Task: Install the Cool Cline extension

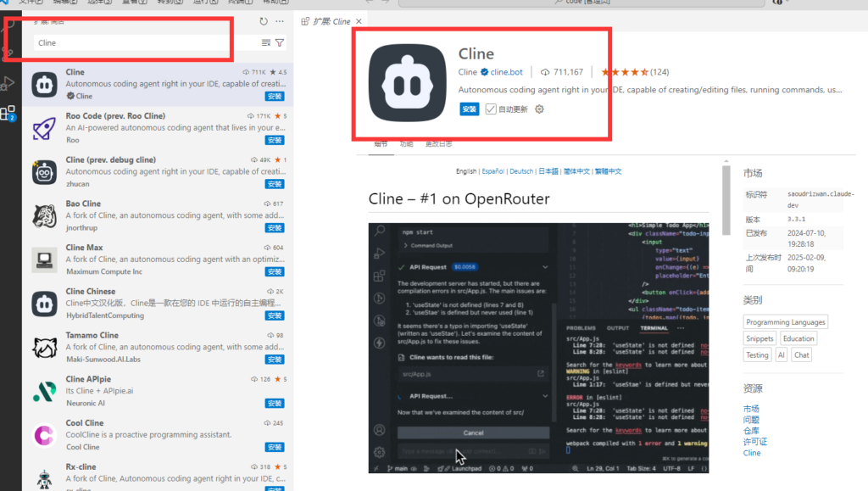Action: (275, 447)
